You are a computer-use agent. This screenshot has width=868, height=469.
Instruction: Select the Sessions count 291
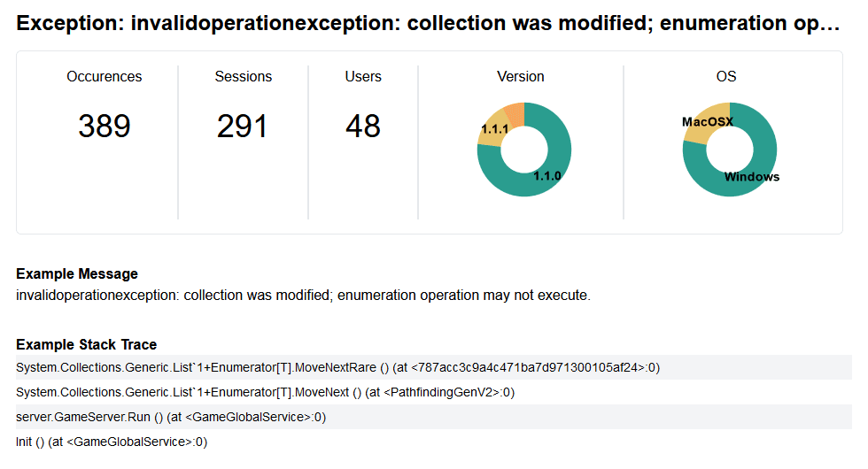[x=243, y=127]
